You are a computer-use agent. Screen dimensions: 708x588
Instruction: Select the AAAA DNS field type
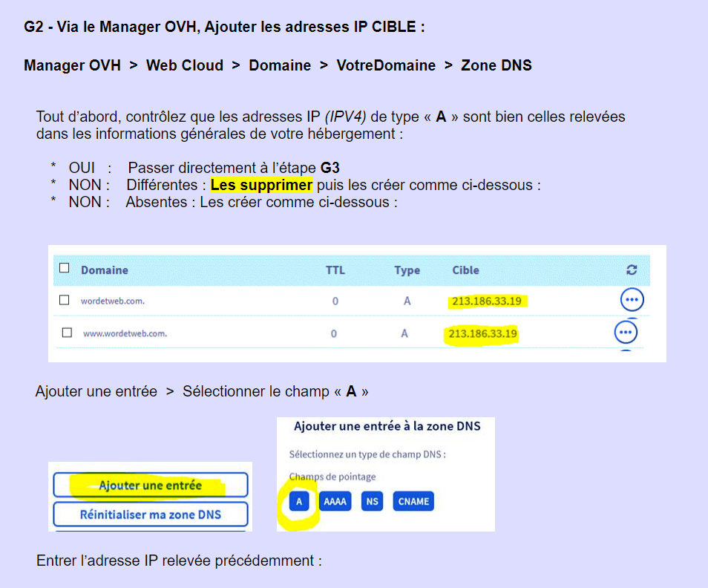point(335,501)
